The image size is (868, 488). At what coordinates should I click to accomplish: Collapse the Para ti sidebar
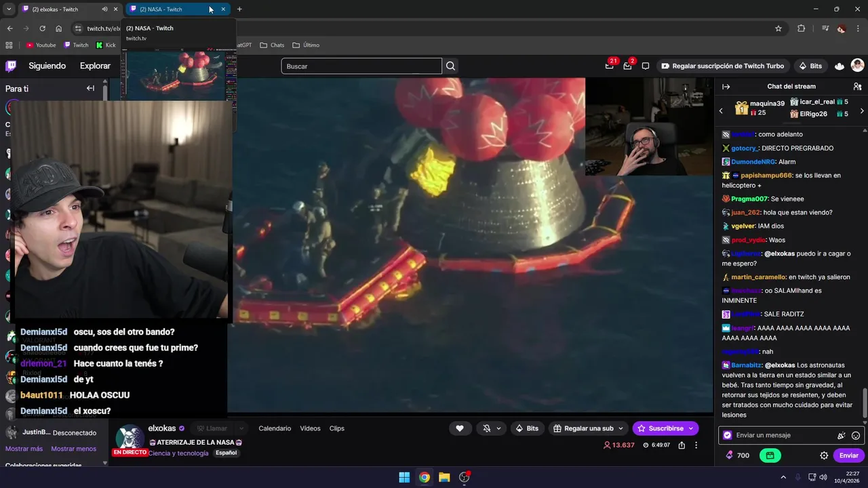point(90,88)
